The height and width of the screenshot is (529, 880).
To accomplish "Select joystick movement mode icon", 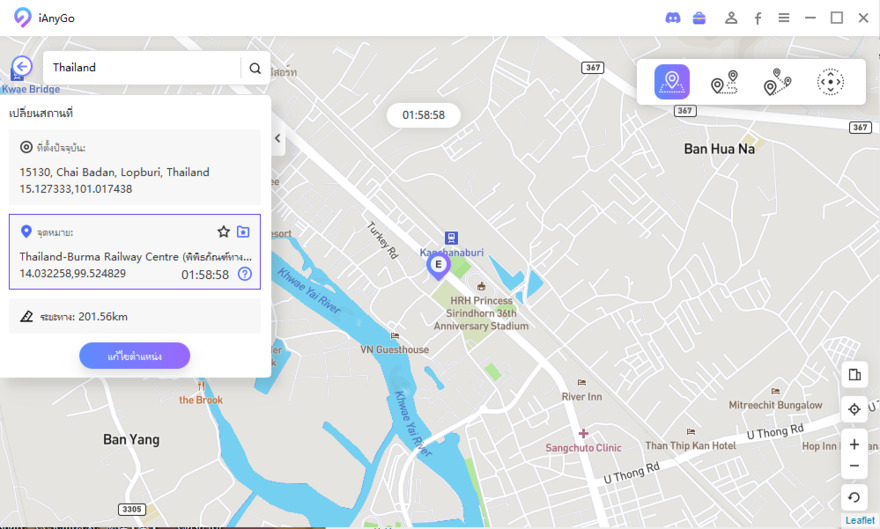I will pos(831,82).
